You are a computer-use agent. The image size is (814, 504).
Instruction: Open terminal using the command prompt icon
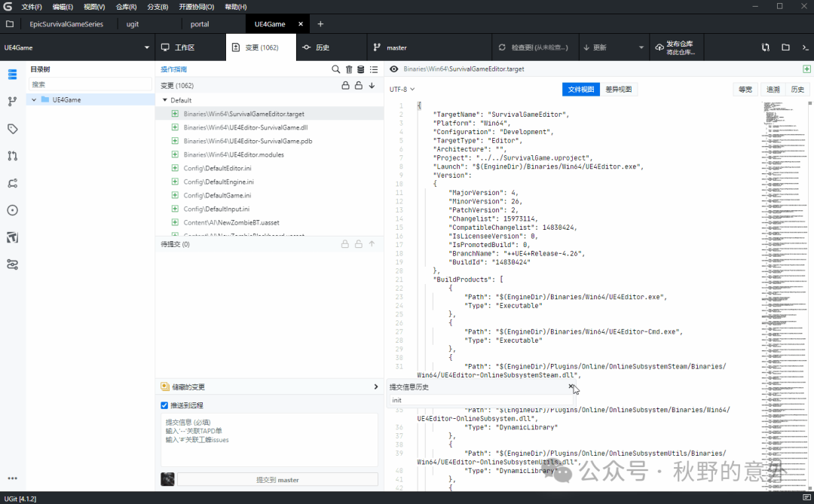point(805,47)
